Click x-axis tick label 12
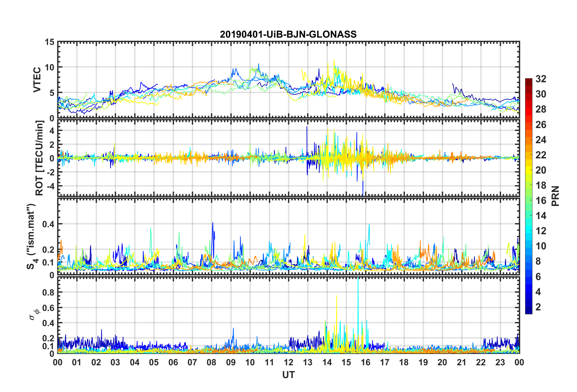 point(288,363)
